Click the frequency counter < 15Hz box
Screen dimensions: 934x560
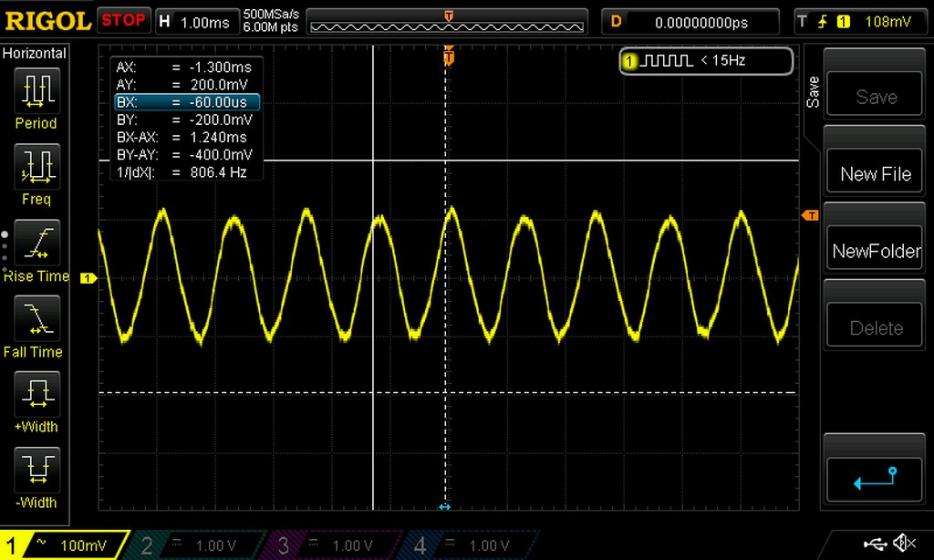707,61
